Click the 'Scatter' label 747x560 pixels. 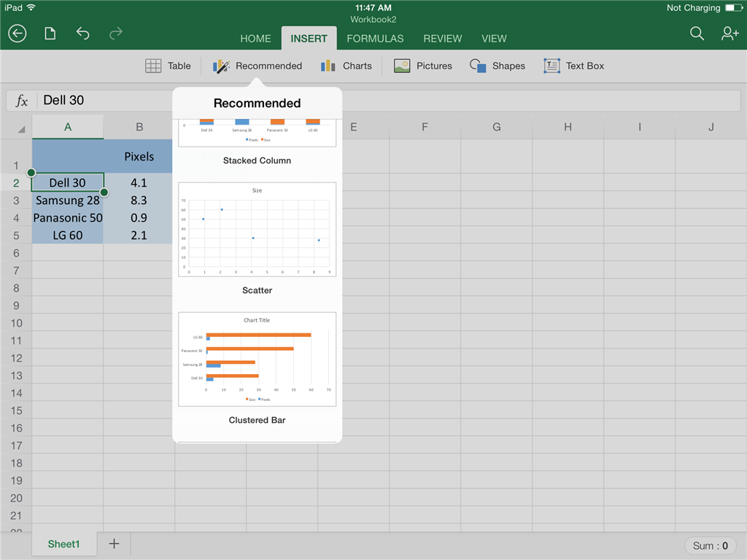(x=258, y=290)
